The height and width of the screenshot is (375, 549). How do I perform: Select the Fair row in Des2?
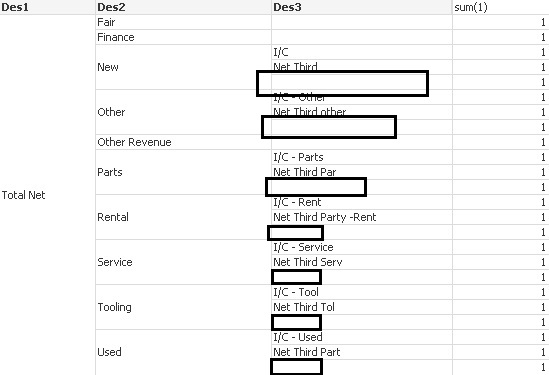[x=183, y=22]
